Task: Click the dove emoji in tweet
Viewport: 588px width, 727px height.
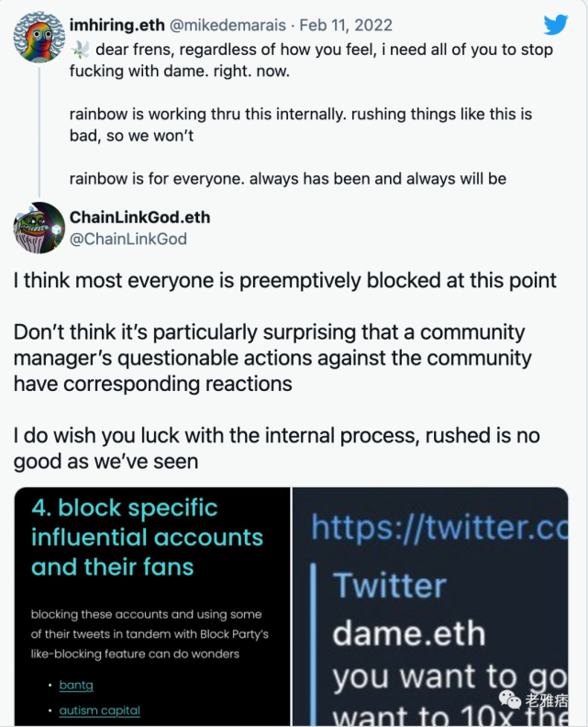Action: coord(80,50)
